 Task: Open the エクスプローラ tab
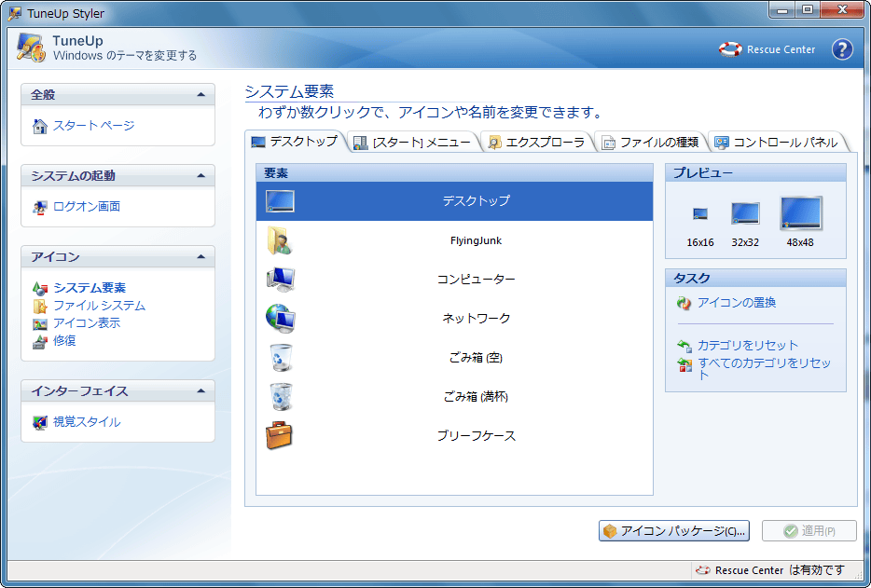537,143
